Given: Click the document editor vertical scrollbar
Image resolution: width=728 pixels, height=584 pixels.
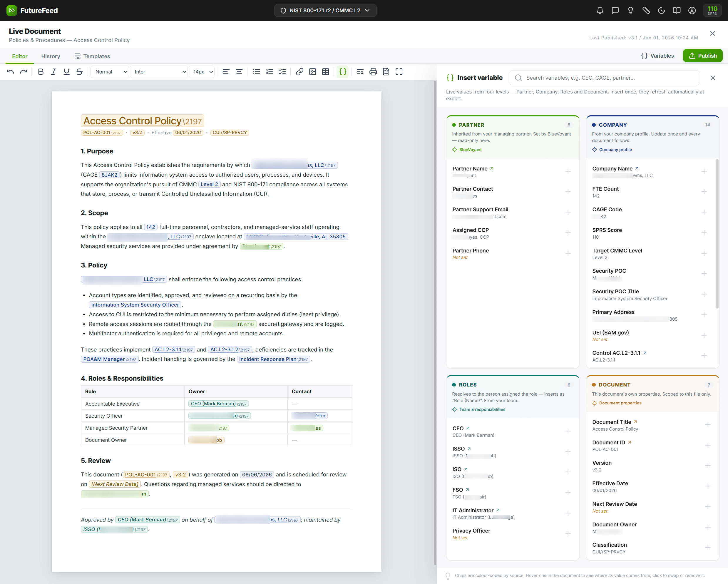Looking at the screenshot, I should pyautogui.click(x=435, y=322).
